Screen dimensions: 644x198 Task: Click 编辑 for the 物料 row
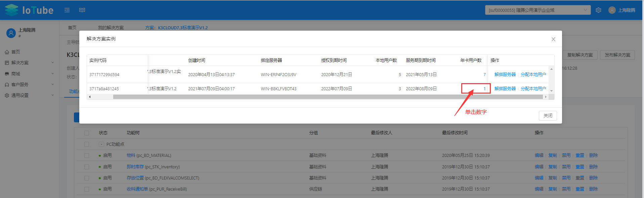[x=539, y=156]
